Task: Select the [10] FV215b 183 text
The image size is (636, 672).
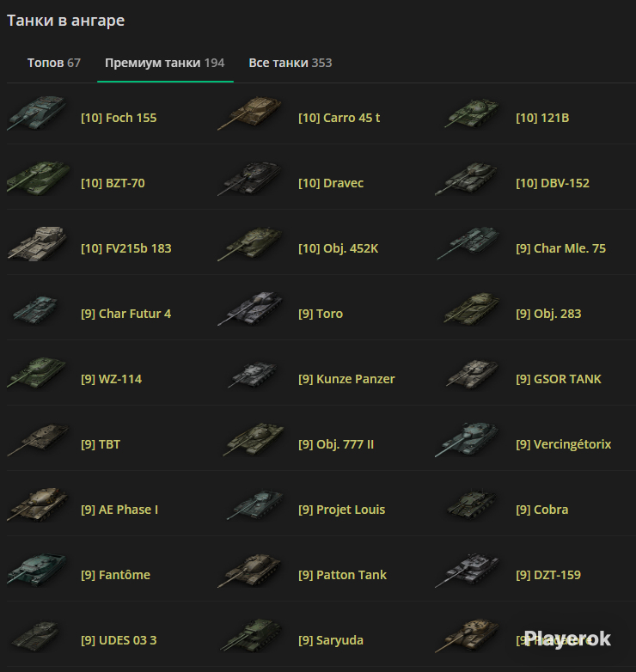Action: [126, 248]
